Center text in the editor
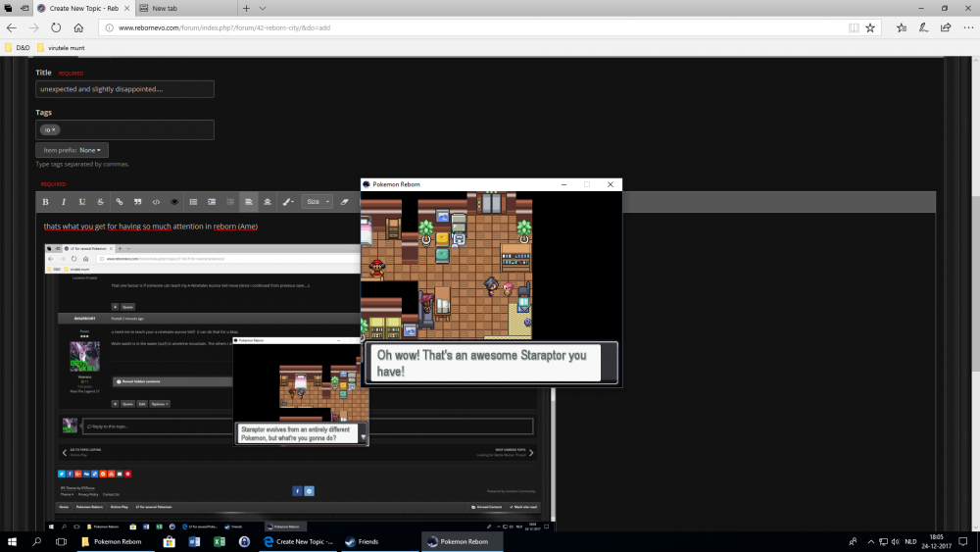 (268, 202)
